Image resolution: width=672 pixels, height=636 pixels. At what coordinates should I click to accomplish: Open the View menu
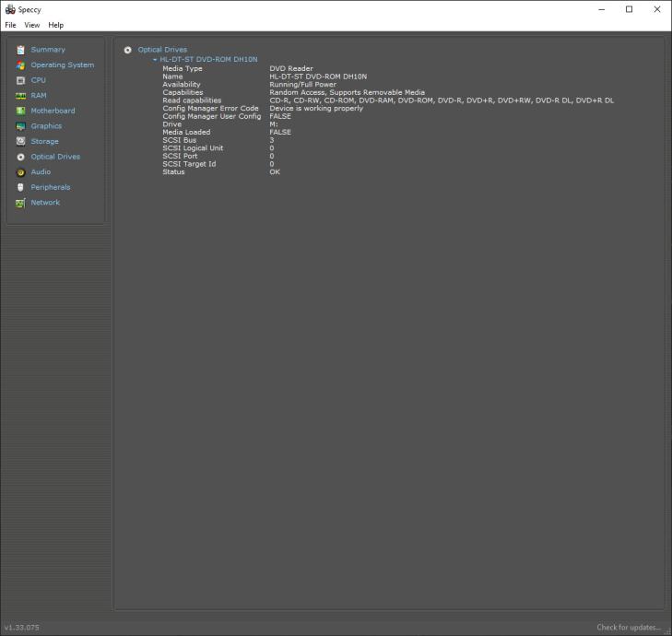32,25
